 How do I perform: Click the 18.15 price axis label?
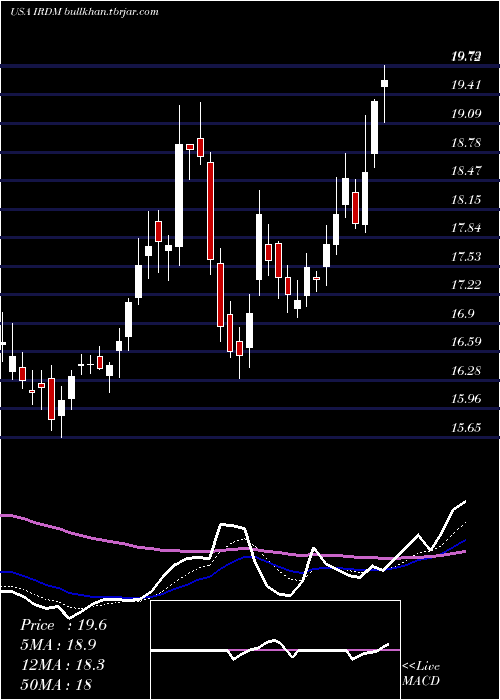tap(466, 199)
